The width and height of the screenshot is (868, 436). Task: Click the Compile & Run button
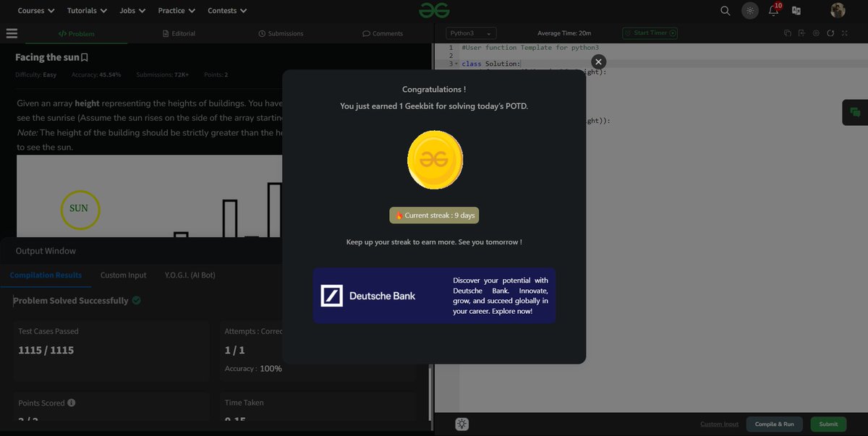(x=774, y=424)
